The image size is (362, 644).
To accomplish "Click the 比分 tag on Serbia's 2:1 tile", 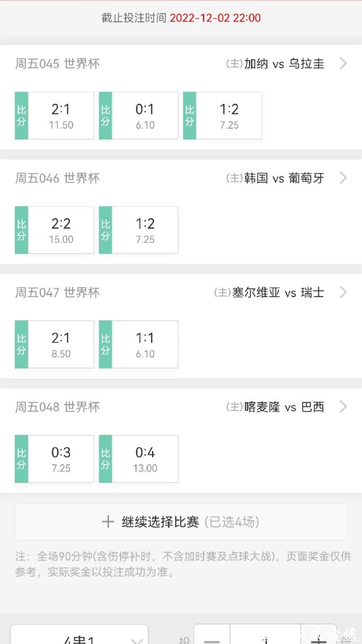I will pos(21,344).
